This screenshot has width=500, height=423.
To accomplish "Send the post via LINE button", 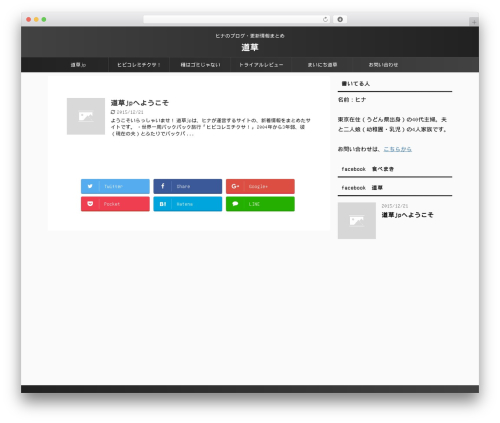I will pos(260,204).
